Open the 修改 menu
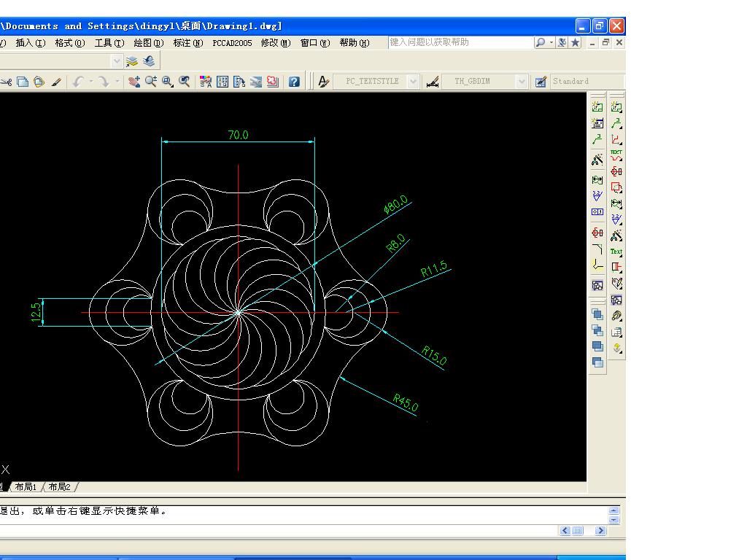This screenshot has width=747, height=560. coord(275,43)
